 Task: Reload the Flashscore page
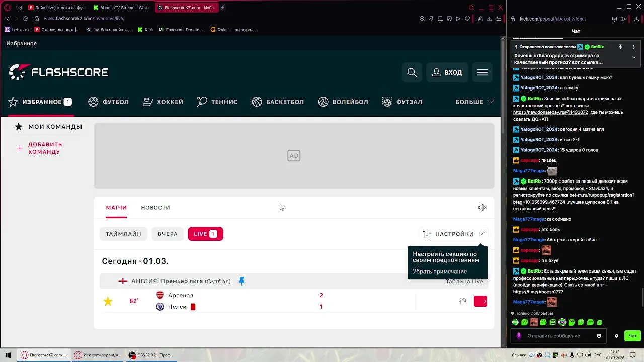point(25,19)
